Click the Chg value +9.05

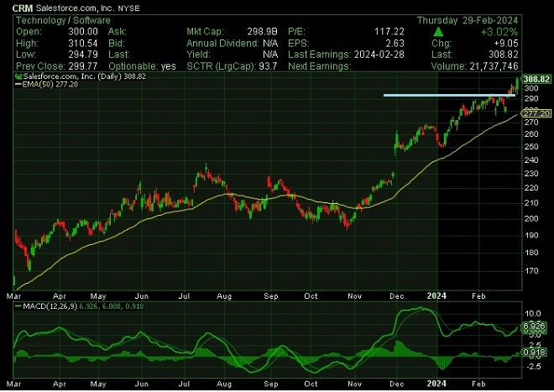click(506, 43)
